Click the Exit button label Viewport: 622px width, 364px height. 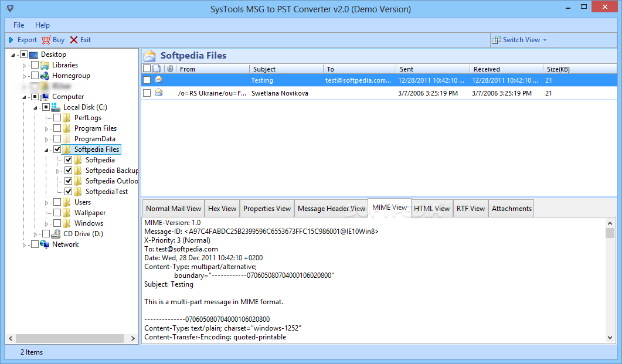tap(85, 40)
